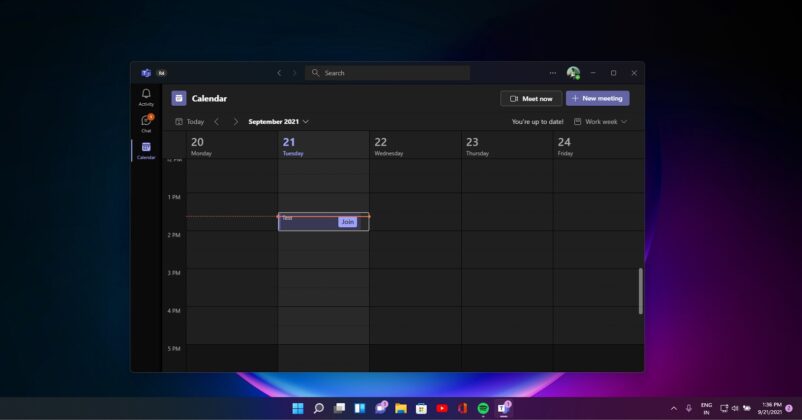This screenshot has height=420, width=802.
Task: Open the Activity feed in sidebar
Action: click(x=146, y=96)
